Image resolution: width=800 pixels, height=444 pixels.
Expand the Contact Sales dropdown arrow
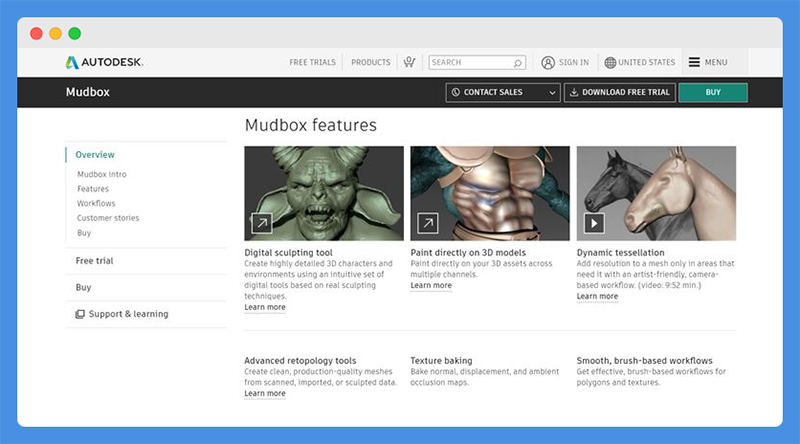coord(552,93)
